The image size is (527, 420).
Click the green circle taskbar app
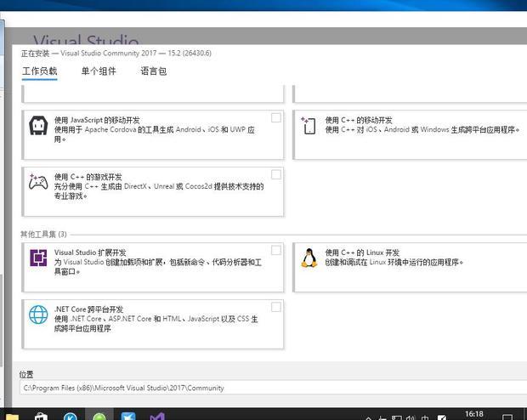pos(99,417)
